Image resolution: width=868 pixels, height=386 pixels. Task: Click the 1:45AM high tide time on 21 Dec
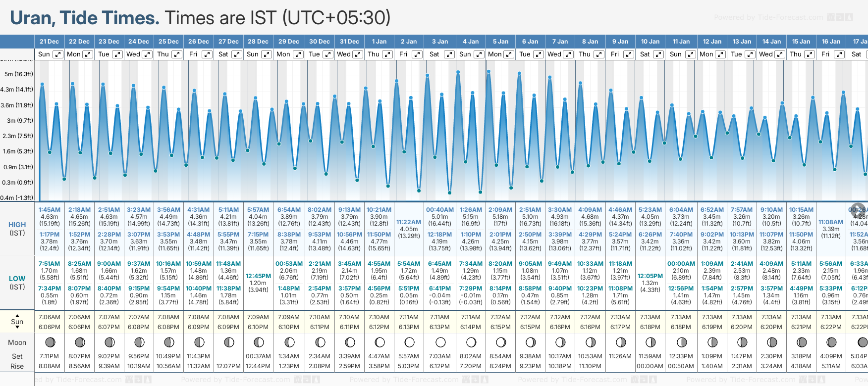pos(50,210)
